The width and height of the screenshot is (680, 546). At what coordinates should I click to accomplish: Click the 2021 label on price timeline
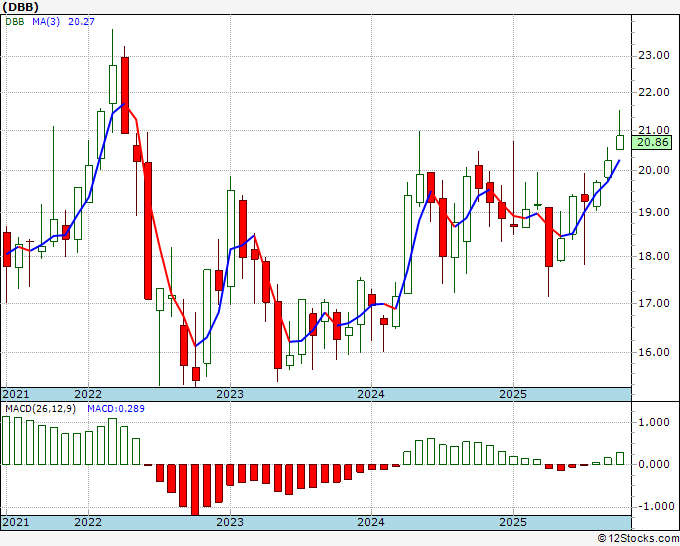click(16, 394)
